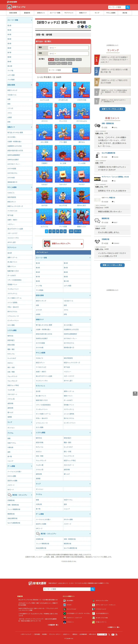Sort the list by まもり
Screen dimensions: 138x644
(x=79, y=59)
